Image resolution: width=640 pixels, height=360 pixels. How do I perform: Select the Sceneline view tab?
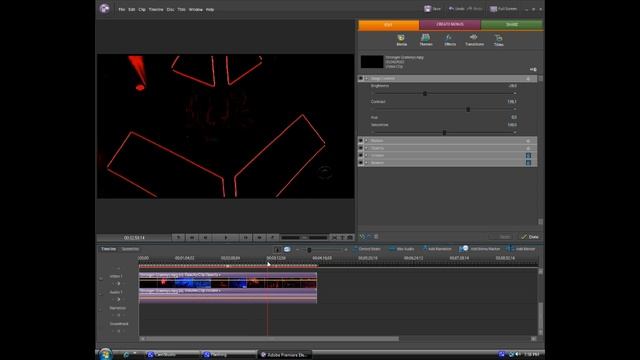pyautogui.click(x=130, y=249)
